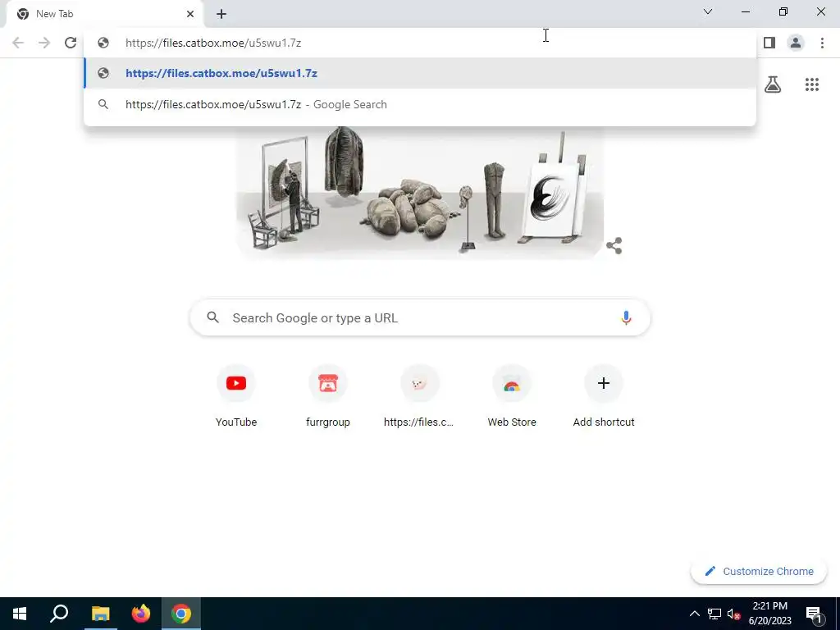Start voice search with the microphone
Viewport: 840px width, 630px height.
tap(626, 317)
